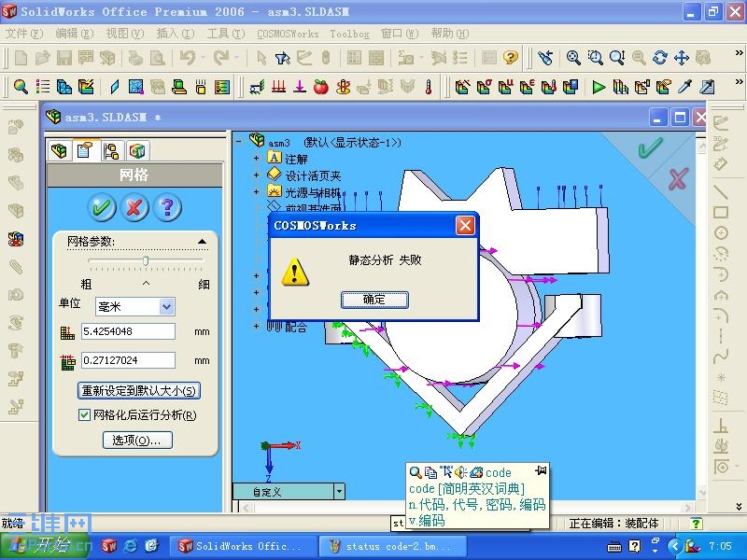Click the strain plot icon marked ε
Image resolution: width=747 pixels, height=560 pixels.
[x=527, y=87]
